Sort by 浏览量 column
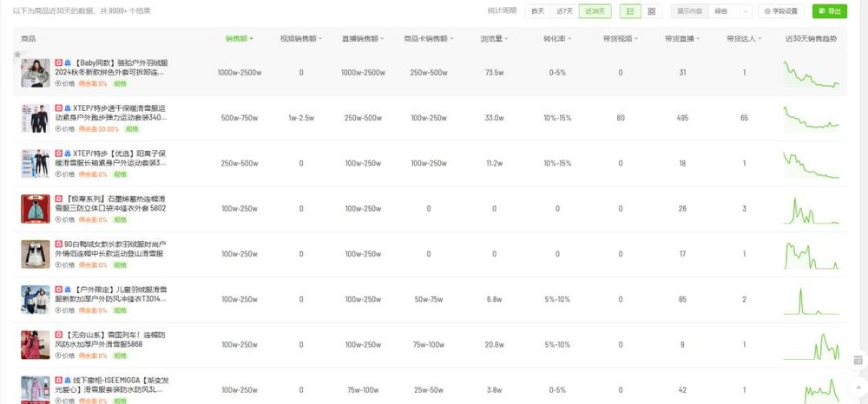Screen dimensions: 868x404 (494, 39)
